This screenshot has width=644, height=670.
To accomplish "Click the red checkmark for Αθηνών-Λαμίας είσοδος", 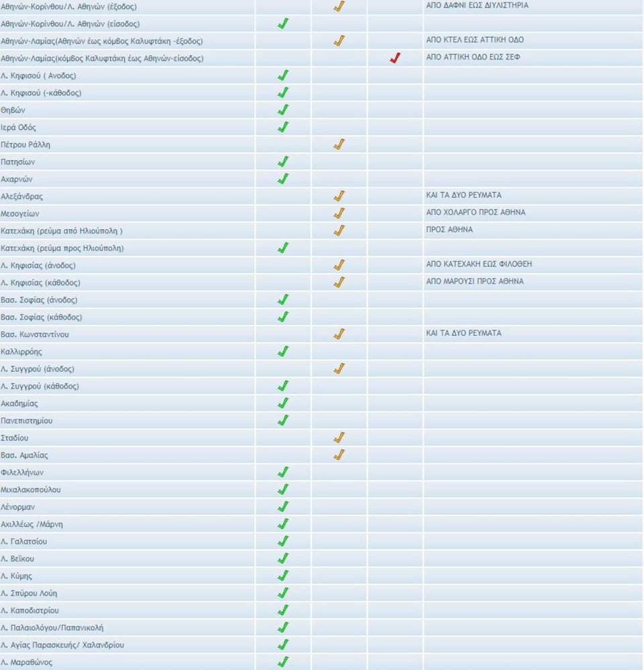I will (x=395, y=58).
